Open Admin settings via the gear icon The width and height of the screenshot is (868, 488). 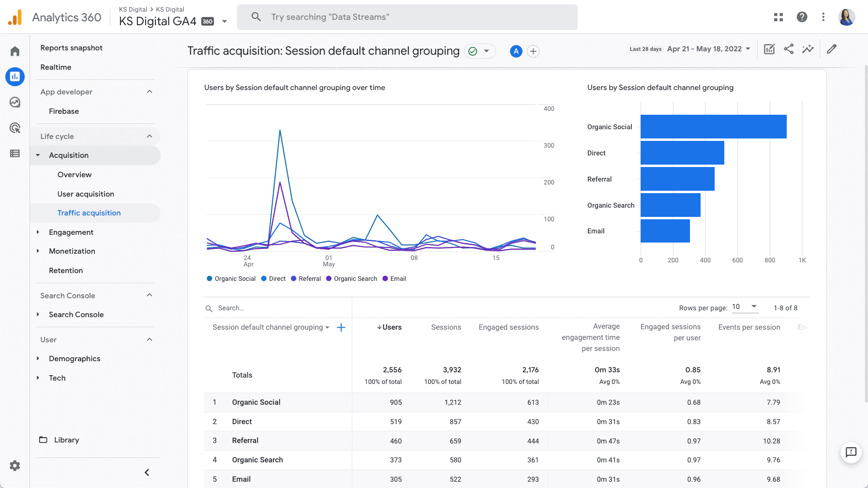coord(15,466)
